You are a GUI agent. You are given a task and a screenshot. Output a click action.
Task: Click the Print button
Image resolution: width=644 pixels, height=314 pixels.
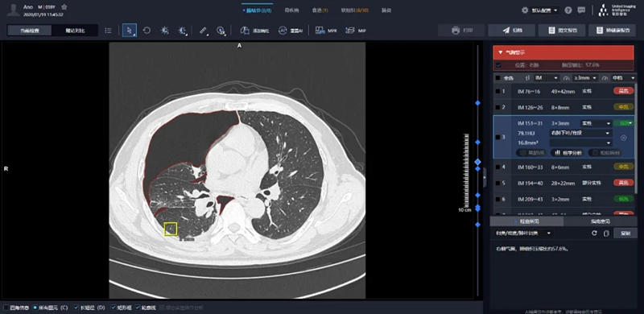coord(460,31)
